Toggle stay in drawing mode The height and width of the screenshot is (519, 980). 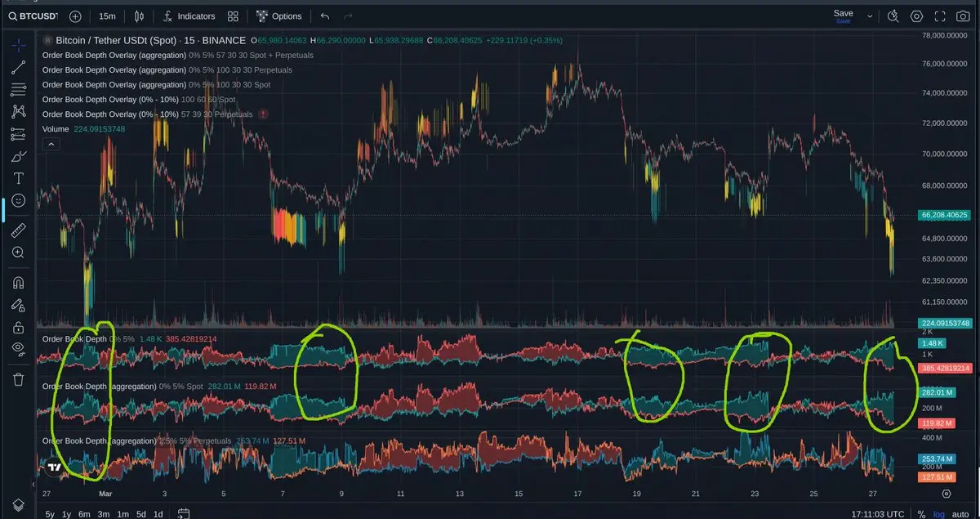[18, 305]
